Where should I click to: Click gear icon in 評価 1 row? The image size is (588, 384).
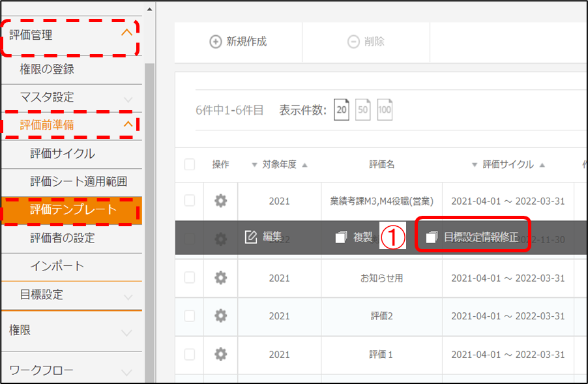pyautogui.click(x=221, y=355)
